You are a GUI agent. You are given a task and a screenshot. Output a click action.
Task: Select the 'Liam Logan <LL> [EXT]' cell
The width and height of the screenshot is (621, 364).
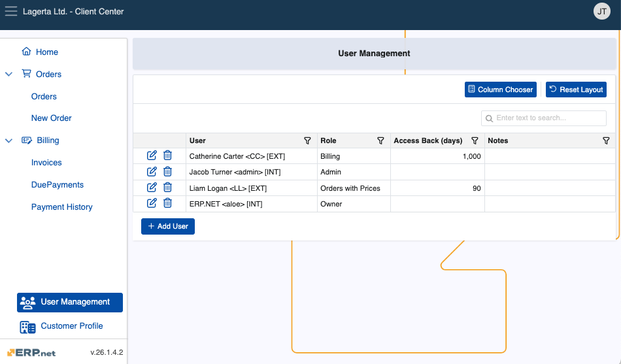coord(252,188)
